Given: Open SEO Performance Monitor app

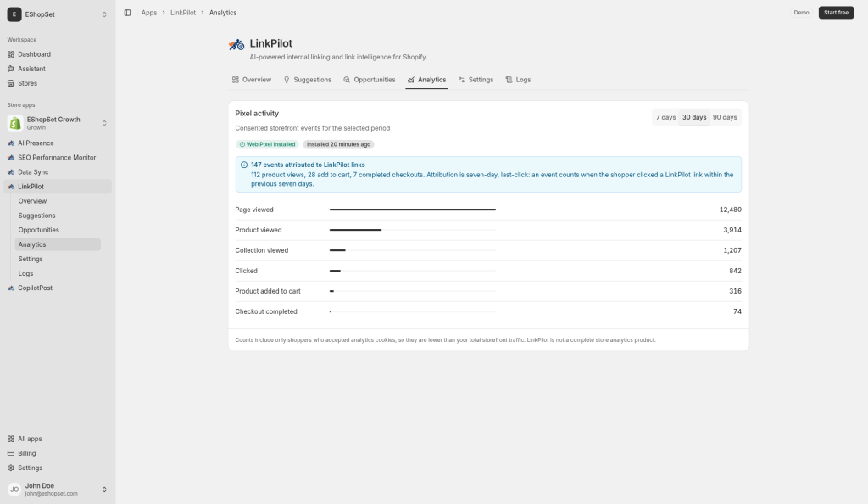Looking at the screenshot, I should coord(58,157).
